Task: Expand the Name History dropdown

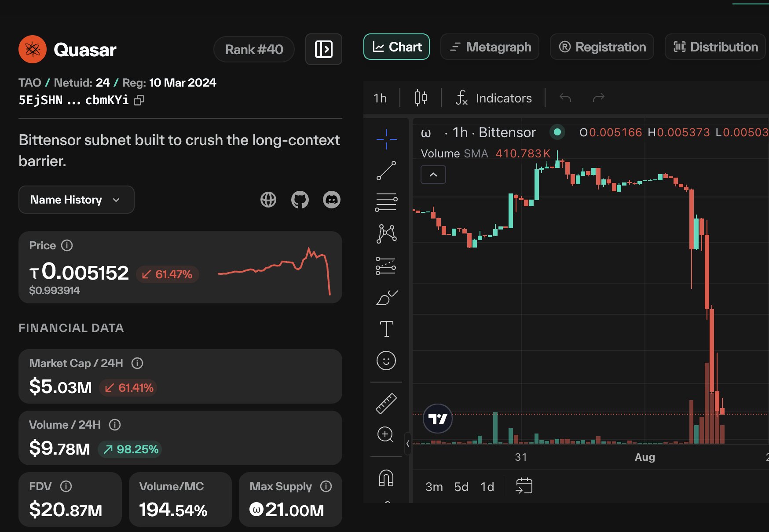Action: 77,200
